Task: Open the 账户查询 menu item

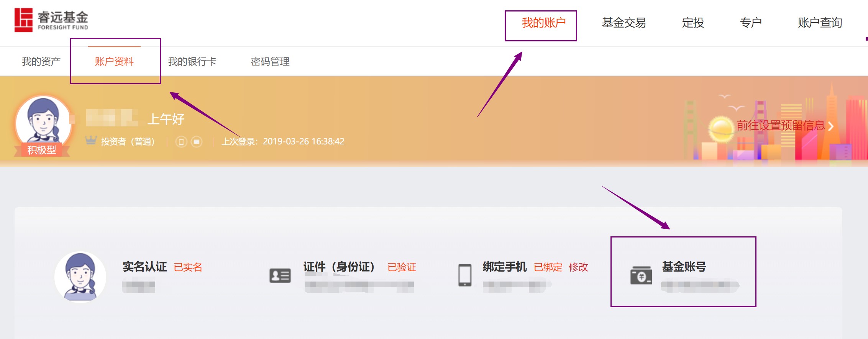Action: click(820, 23)
